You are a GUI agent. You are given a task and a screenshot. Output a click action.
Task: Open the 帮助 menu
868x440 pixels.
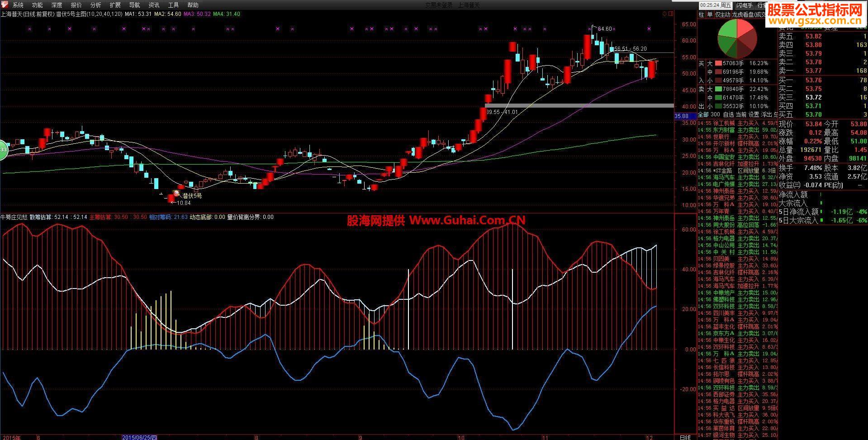[193, 5]
